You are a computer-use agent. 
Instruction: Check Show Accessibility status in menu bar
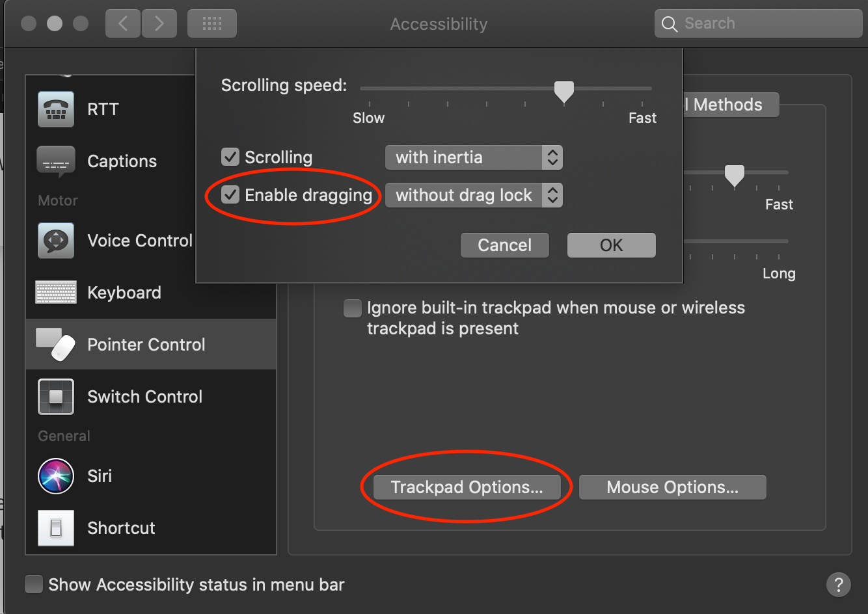34,584
